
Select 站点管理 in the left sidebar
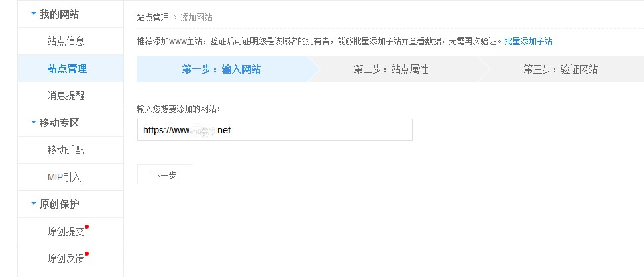tap(67, 68)
